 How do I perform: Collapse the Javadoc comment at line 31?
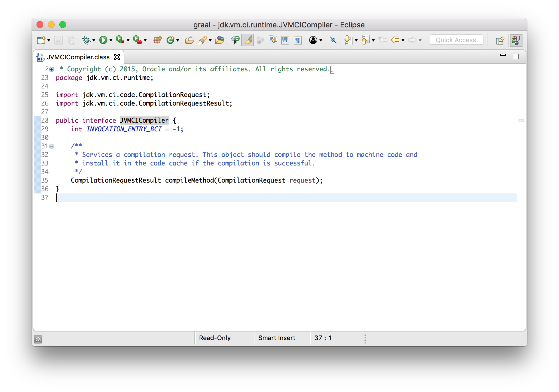point(51,146)
